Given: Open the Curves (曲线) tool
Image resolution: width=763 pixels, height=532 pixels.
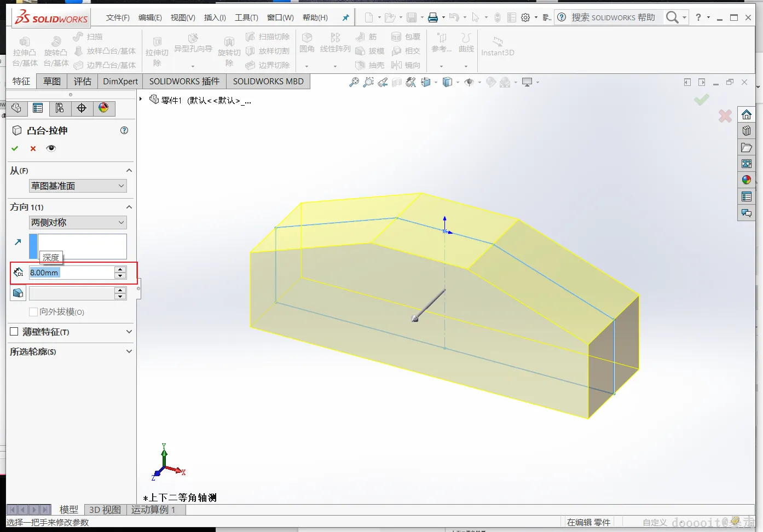Looking at the screenshot, I should click(x=466, y=43).
